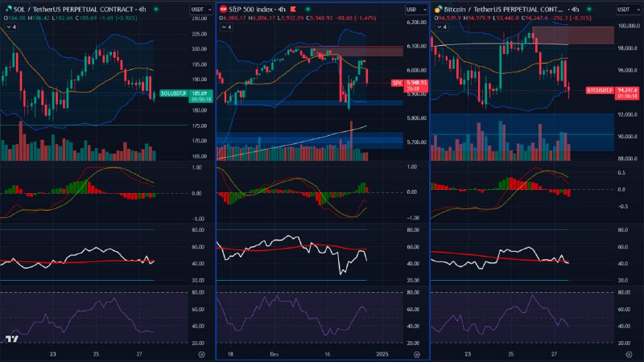Image resolution: width=644 pixels, height=362 pixels.
Task: Open the USDT currency dropdown on SOL chart
Action: pyautogui.click(x=200, y=10)
